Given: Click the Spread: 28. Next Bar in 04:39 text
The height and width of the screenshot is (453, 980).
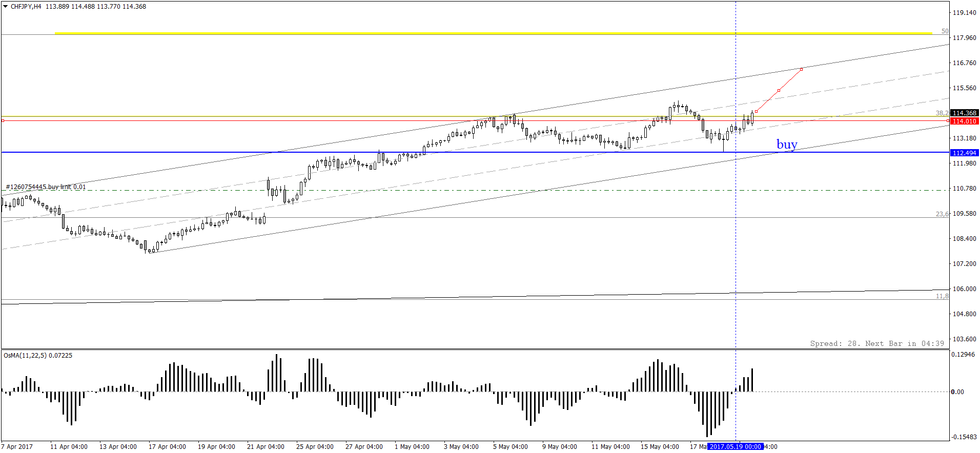Looking at the screenshot, I should click(877, 343).
